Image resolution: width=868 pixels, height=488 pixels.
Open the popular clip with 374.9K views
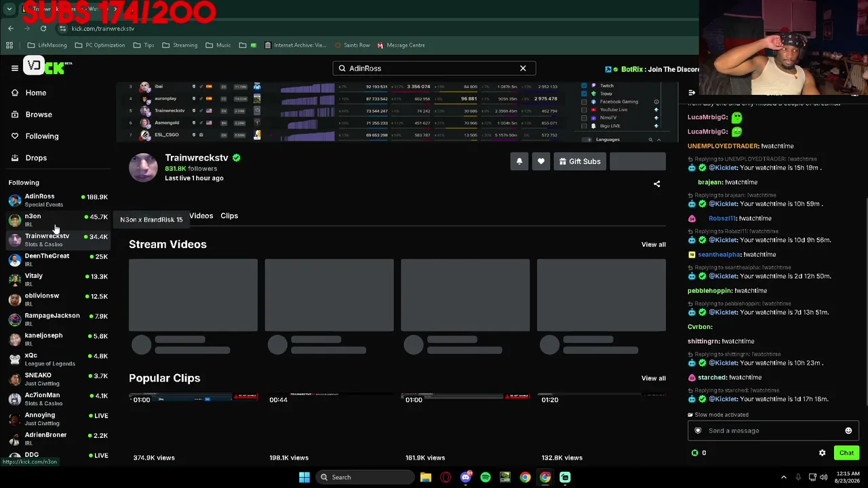193,427
